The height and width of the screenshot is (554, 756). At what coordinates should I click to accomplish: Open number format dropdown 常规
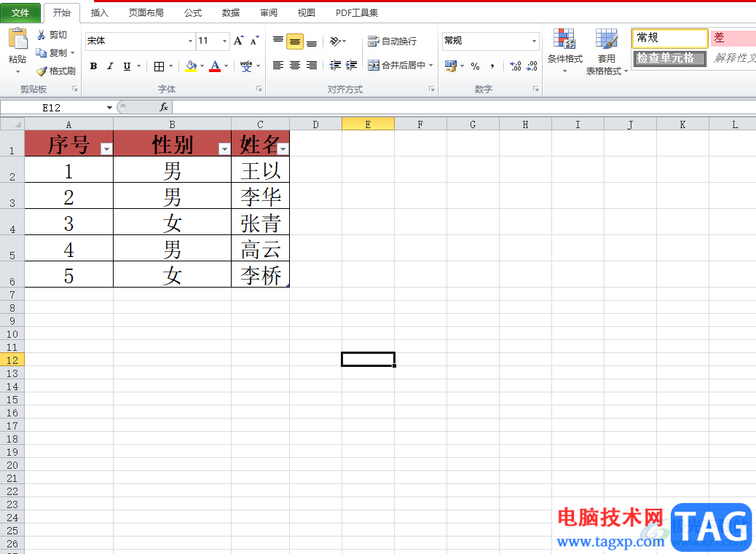click(534, 41)
